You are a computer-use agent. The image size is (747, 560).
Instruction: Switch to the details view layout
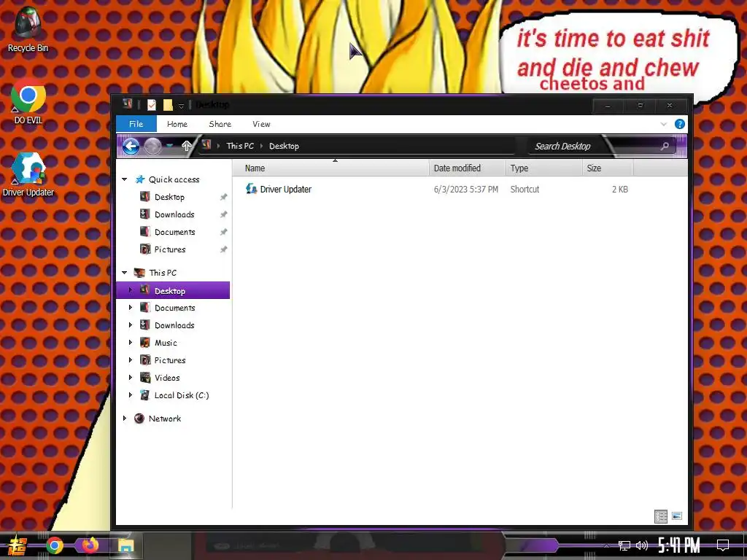click(x=661, y=516)
